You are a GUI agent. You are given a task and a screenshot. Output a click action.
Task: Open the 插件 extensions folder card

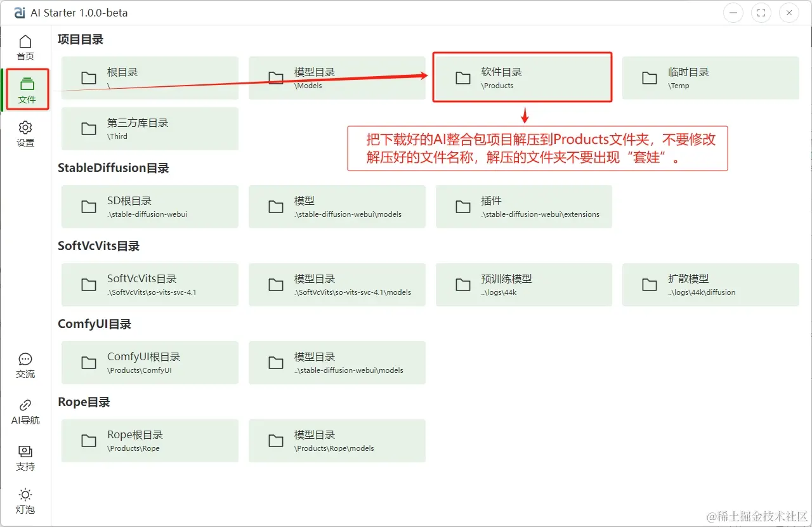click(x=523, y=206)
